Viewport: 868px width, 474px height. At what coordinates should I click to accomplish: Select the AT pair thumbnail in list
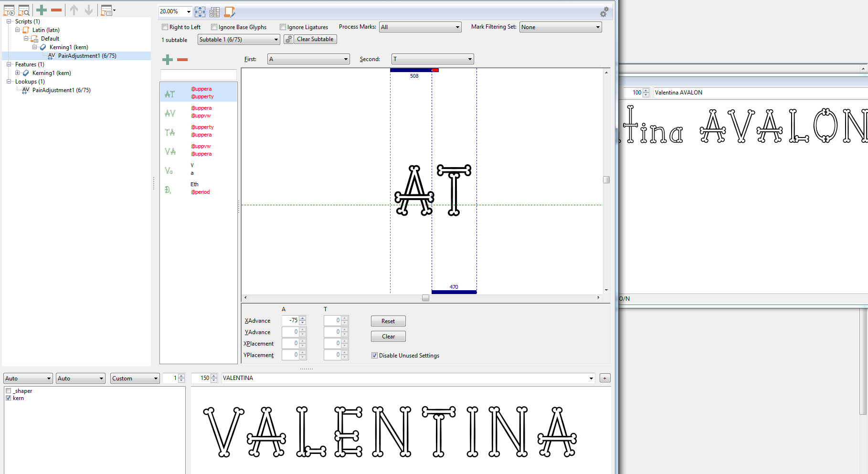click(170, 95)
